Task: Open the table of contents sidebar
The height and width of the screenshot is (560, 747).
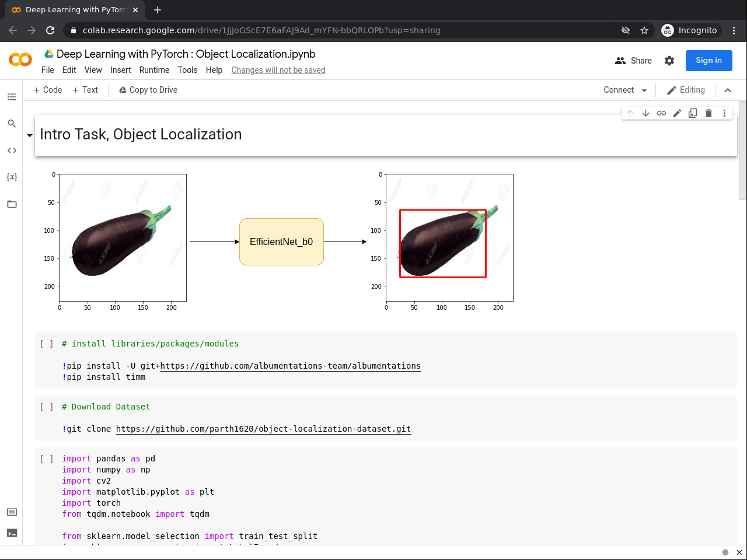Action: click(12, 97)
